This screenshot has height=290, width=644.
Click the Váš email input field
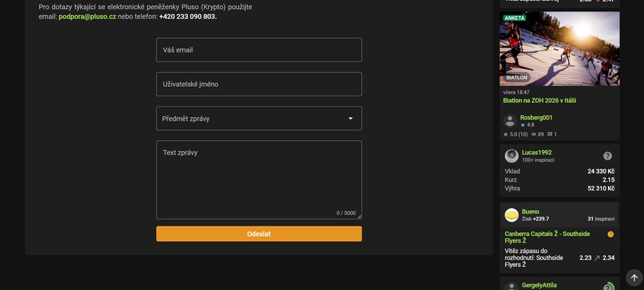point(258,50)
